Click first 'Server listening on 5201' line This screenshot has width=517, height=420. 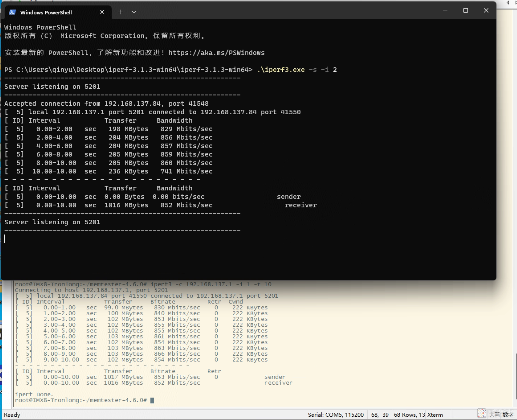click(52, 86)
